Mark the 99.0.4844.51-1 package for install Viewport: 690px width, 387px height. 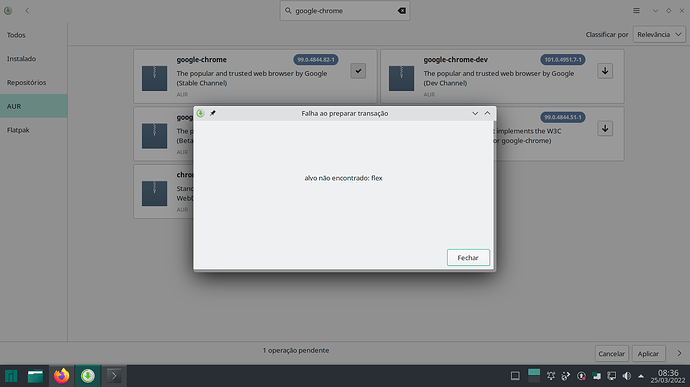pyautogui.click(x=605, y=129)
